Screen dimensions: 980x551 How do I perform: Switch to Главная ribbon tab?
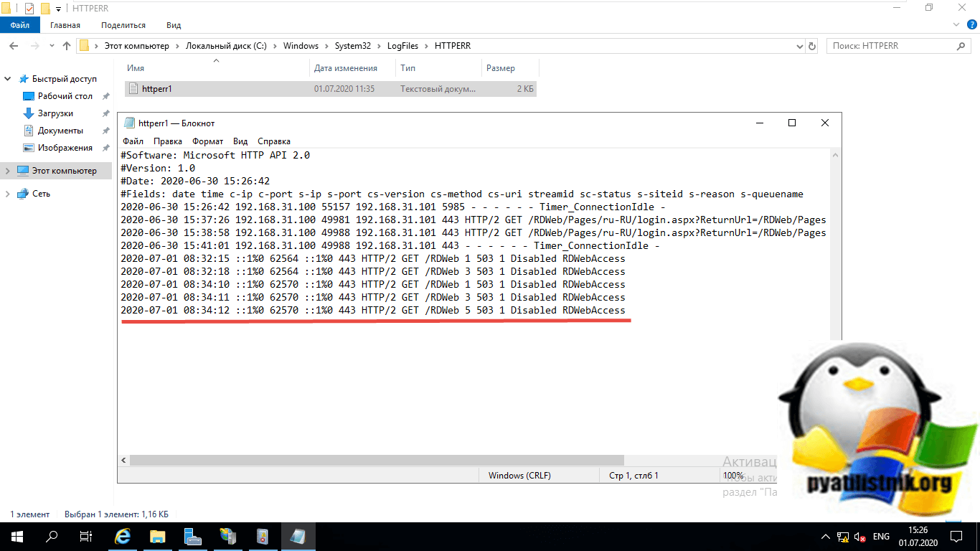(65, 25)
